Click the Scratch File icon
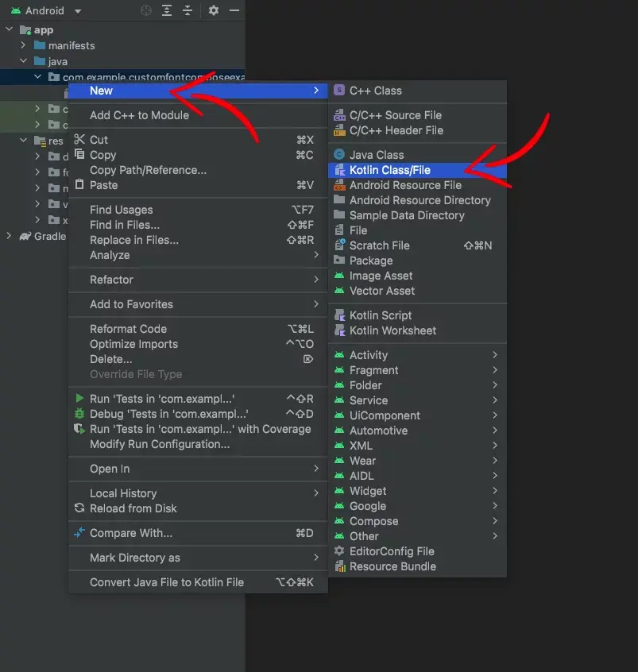Viewport: 638px width, 672px height. 339,245
